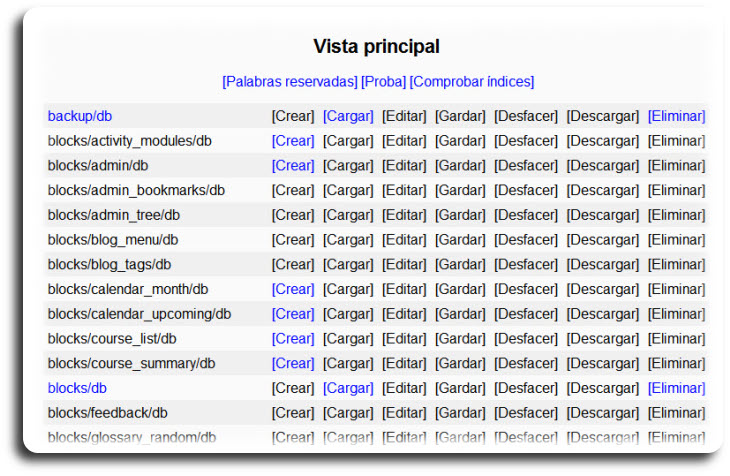Click Cargar for blocks/db row
Viewport: 730px width, 476px height.
coord(348,388)
